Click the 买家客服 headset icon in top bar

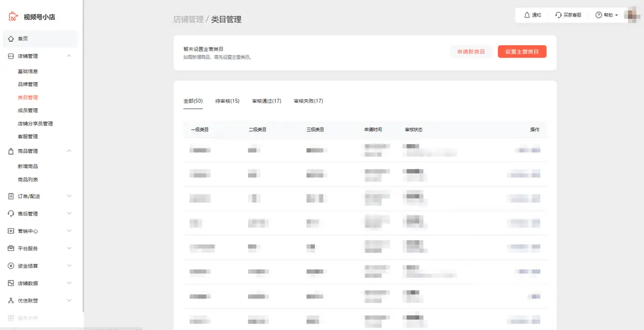[559, 15]
